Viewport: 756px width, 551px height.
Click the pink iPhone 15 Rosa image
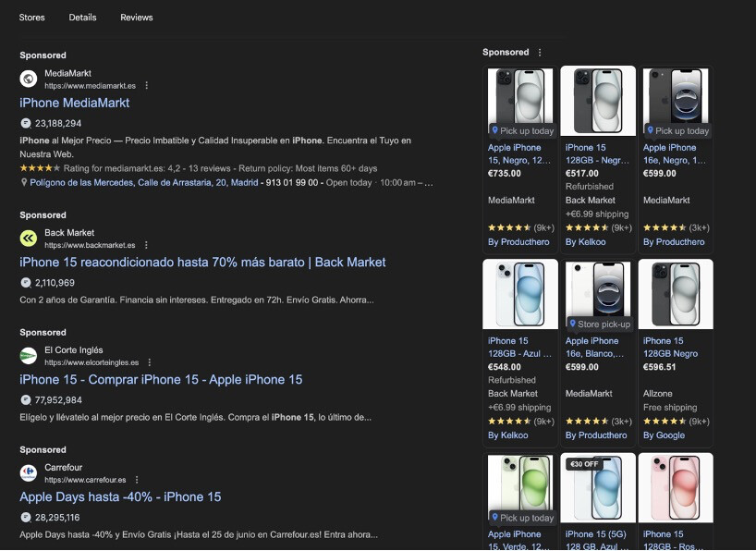[676, 488]
